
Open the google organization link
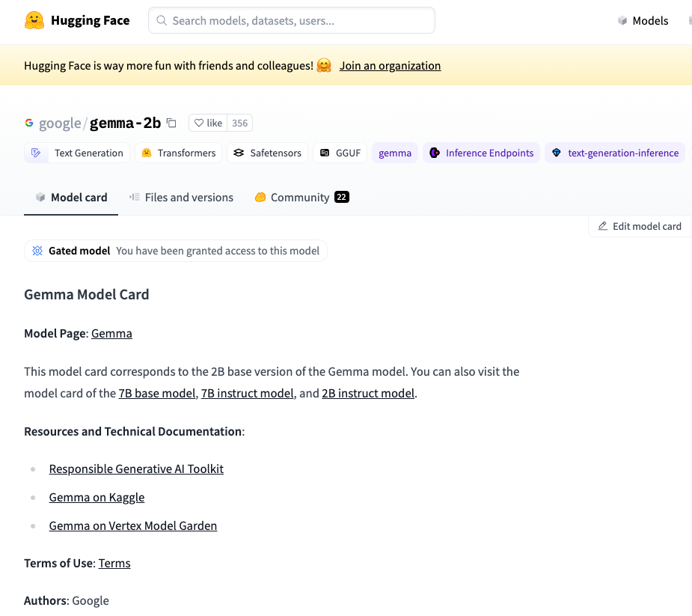pos(60,123)
